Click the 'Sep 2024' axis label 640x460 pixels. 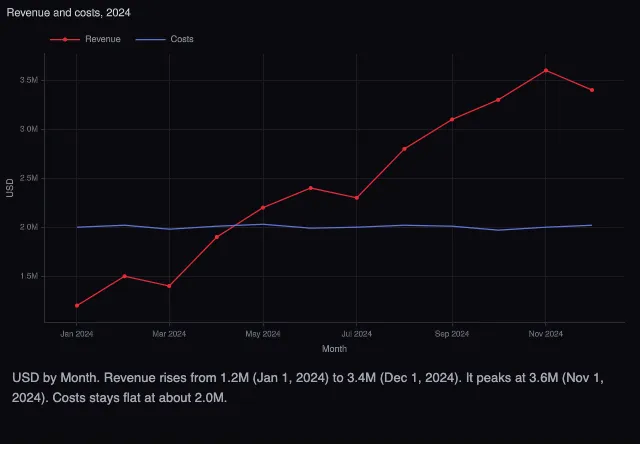pos(452,334)
